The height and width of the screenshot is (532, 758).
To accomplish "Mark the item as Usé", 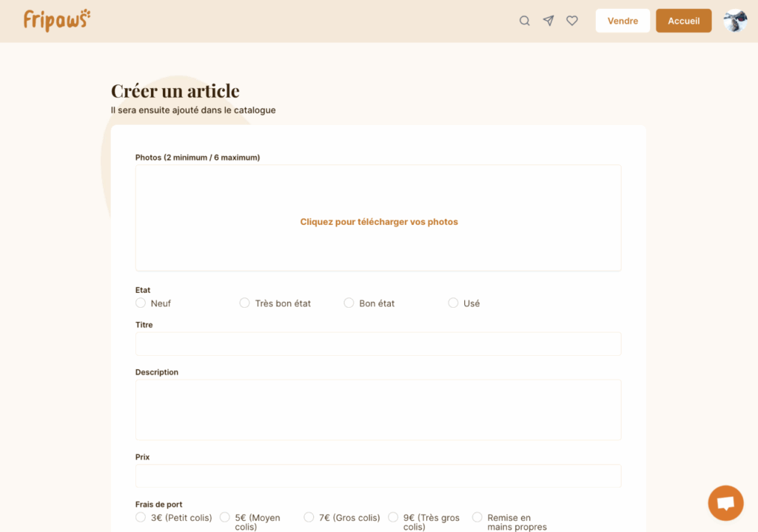I will pos(453,303).
